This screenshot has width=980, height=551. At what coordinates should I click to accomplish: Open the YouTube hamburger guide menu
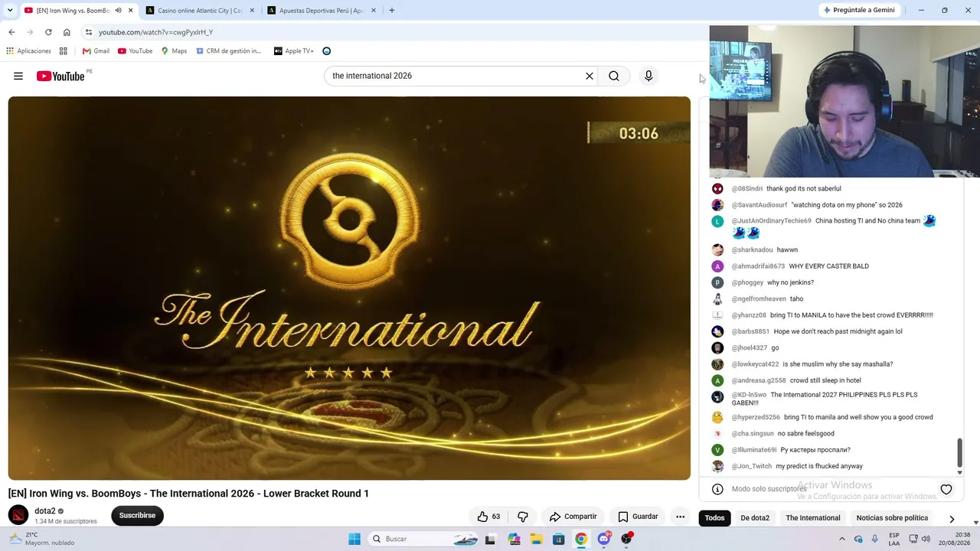18,76
